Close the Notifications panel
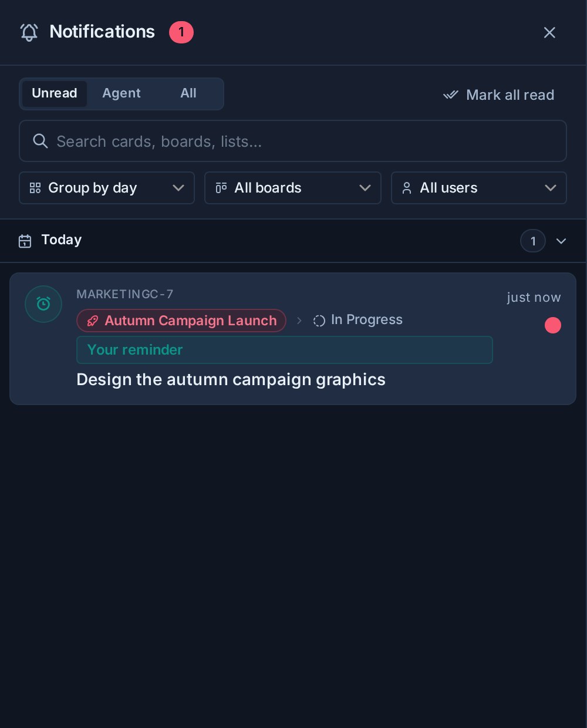 [x=549, y=32]
